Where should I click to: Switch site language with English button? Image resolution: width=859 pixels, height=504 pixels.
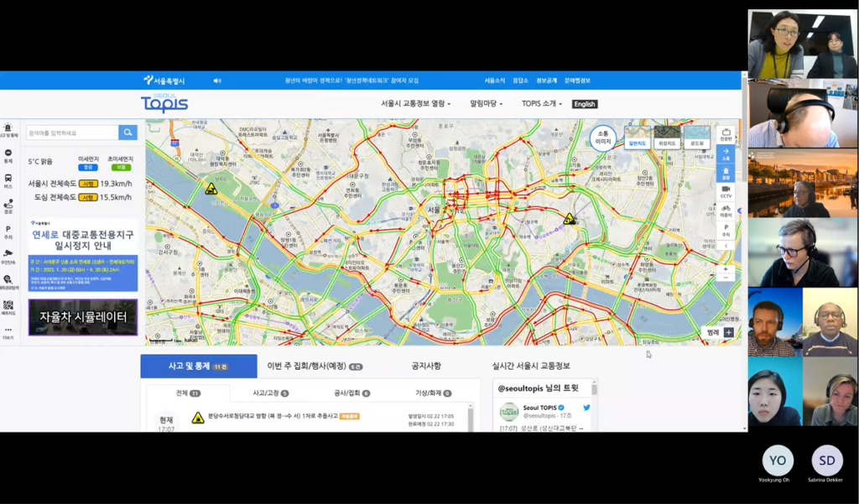585,104
